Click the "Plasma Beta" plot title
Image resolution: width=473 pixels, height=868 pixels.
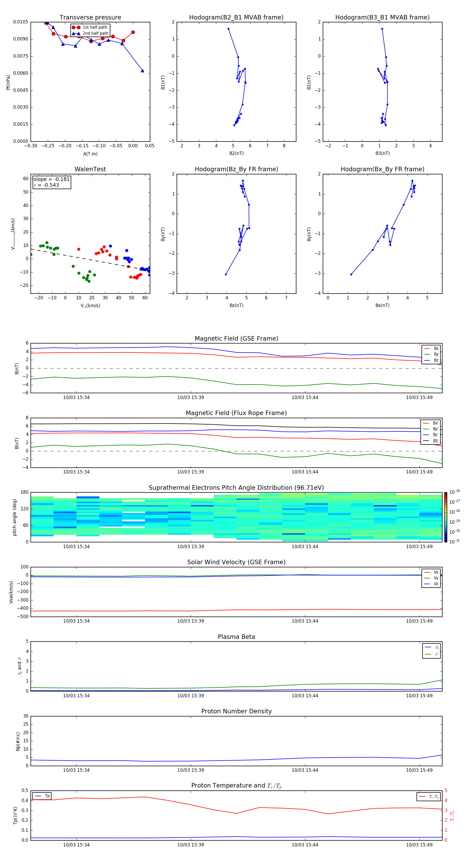tap(236, 637)
